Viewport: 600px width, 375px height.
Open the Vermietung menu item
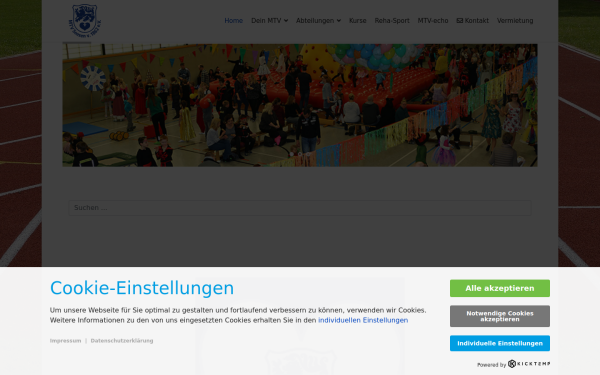515,21
